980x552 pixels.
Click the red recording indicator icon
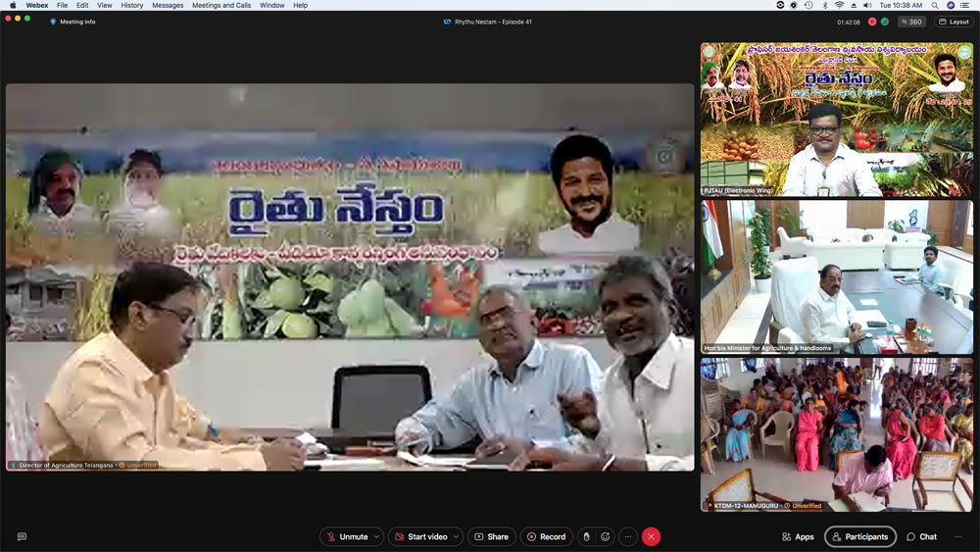tap(872, 22)
